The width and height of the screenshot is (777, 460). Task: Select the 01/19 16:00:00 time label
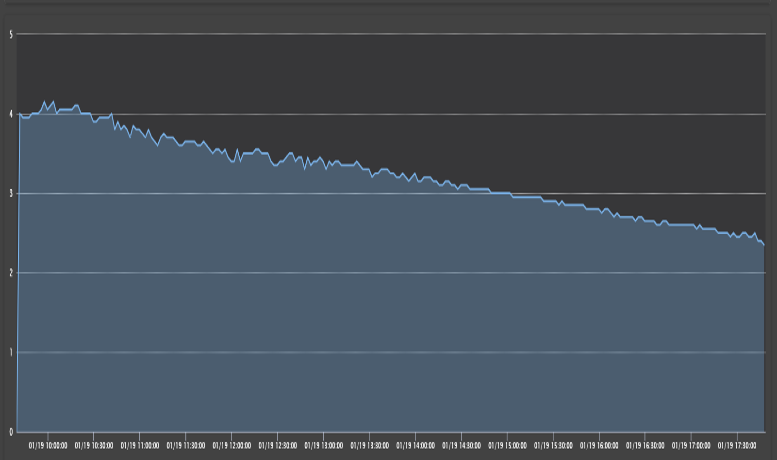coord(599,445)
